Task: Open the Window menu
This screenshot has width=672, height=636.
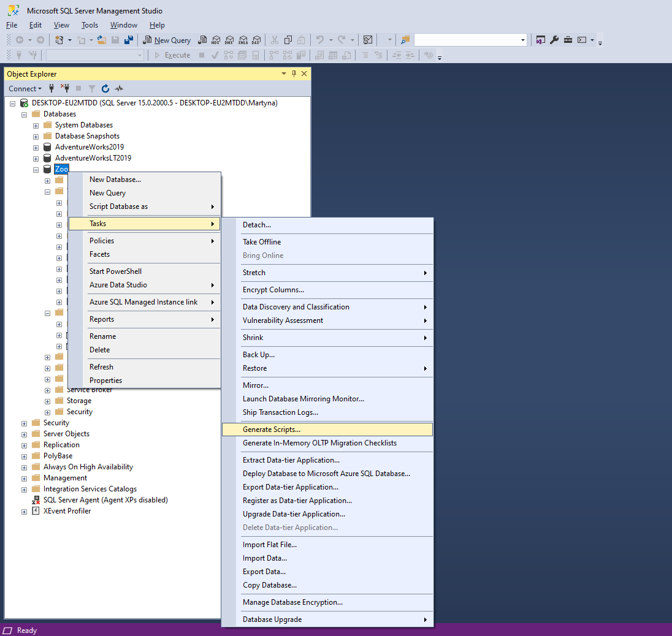Action: tap(123, 25)
